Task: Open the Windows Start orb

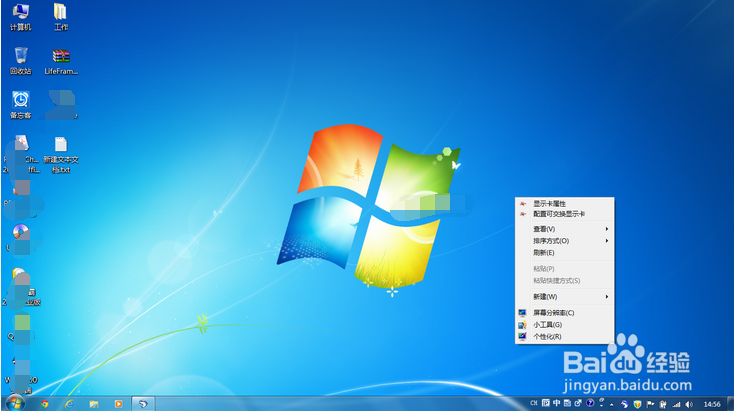Action: click(15, 403)
